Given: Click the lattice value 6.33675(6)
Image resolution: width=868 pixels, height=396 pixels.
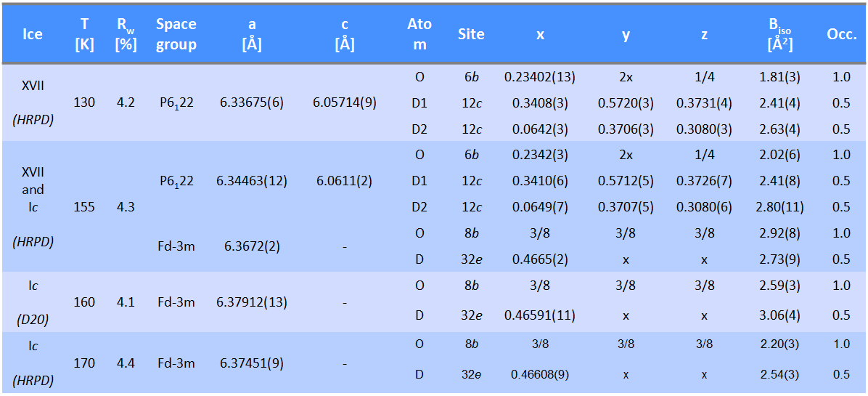Looking at the screenshot, I should click(x=251, y=103).
